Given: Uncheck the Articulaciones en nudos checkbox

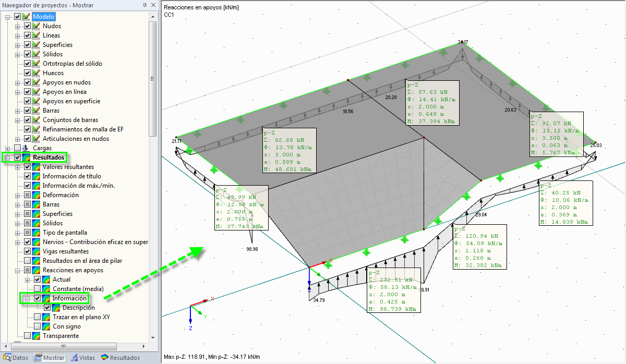Looking at the screenshot, I should [27, 139].
